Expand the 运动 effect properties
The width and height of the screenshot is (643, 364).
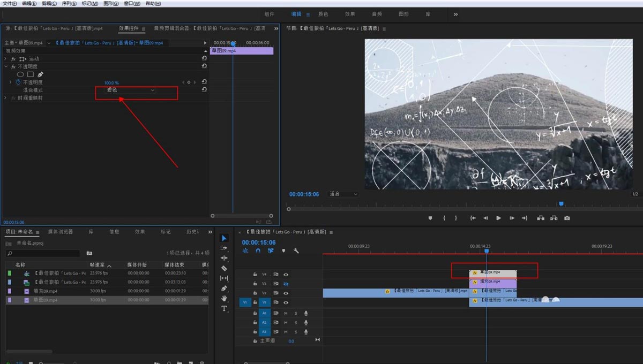6,58
